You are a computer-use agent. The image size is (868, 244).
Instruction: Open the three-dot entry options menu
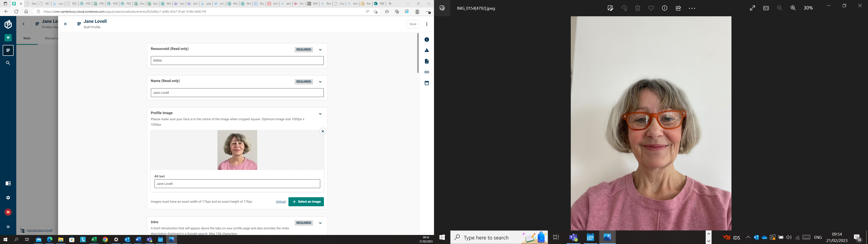point(427,24)
